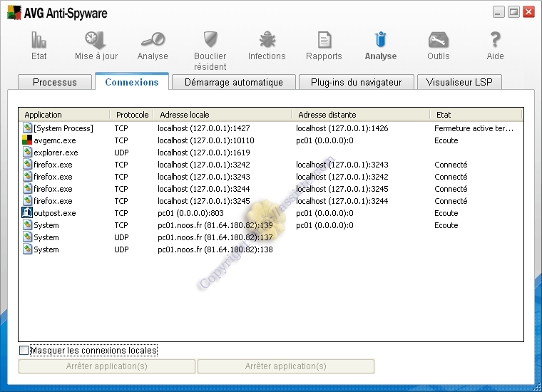
Task: Click the firefox.exe icon on port 3243 row
Action: pyautogui.click(x=27, y=176)
